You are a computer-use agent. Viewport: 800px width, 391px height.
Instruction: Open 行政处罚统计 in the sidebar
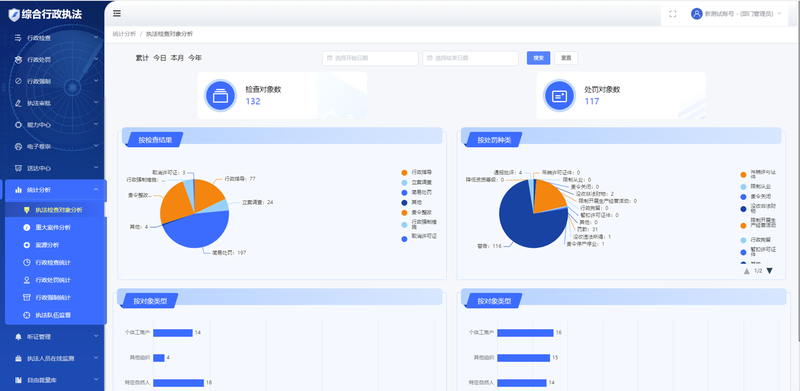tap(54, 280)
